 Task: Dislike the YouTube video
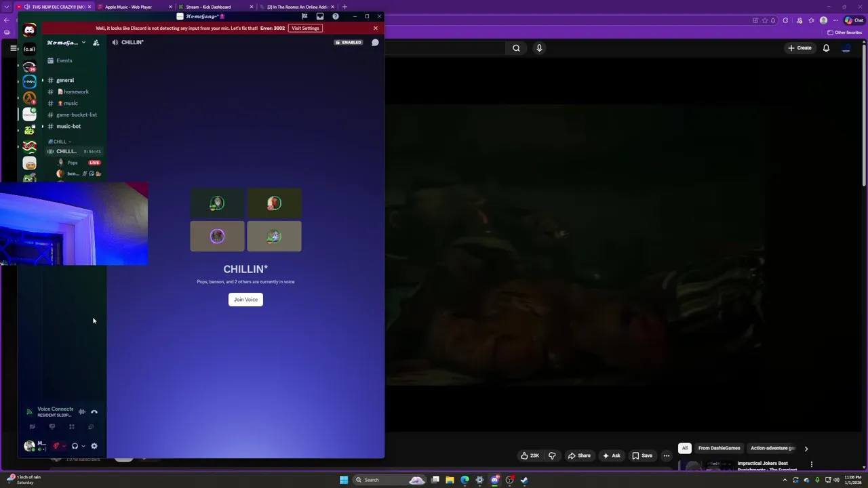551,455
